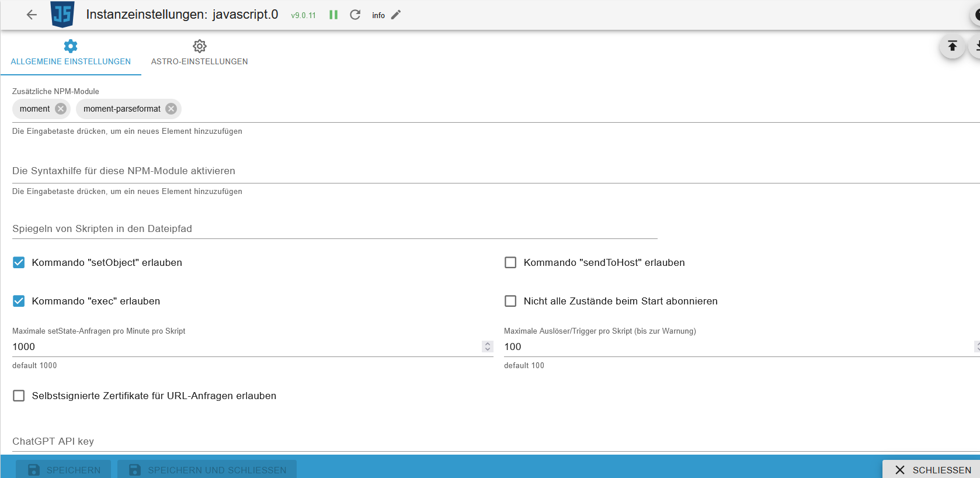
Task: Click the Instanzeinstellungen: javascript.0 title
Action: [x=182, y=14]
